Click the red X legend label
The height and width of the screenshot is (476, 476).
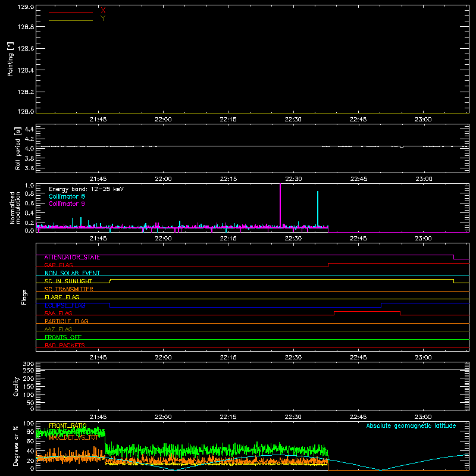pyautogui.click(x=103, y=11)
